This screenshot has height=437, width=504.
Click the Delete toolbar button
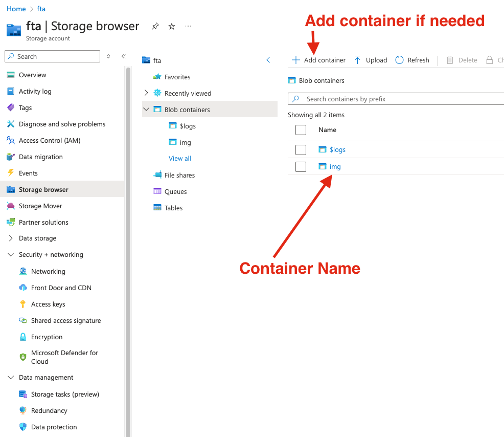[x=462, y=60]
